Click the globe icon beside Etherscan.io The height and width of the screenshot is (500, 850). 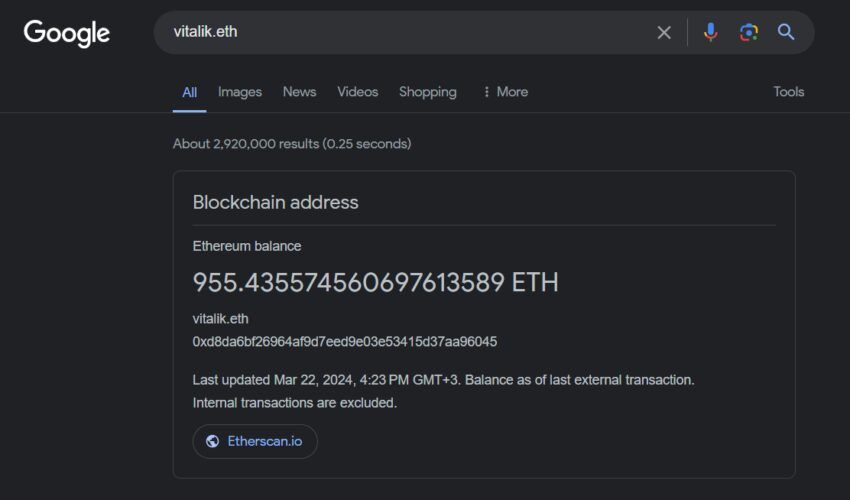point(212,441)
